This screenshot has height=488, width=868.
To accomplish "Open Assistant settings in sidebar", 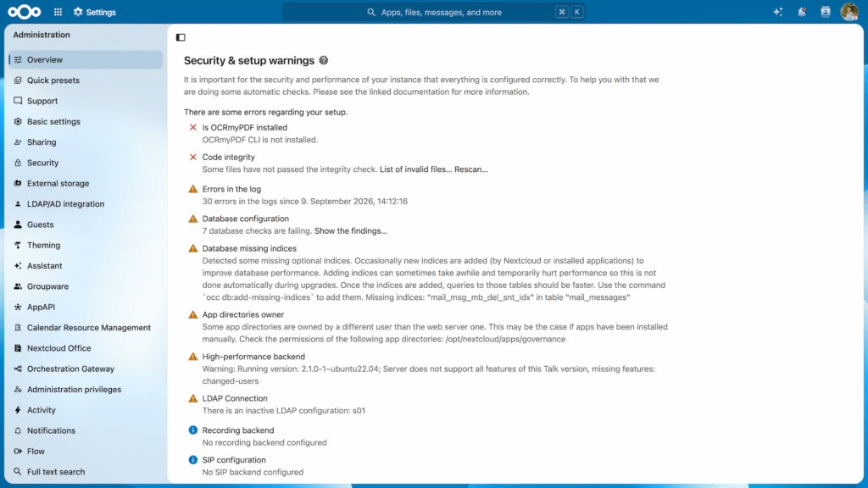I will click(x=86, y=265).
